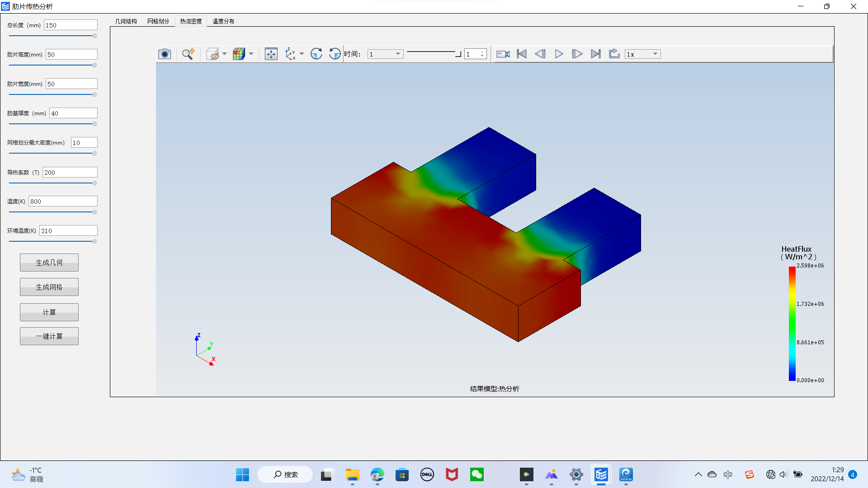
Task: Take a snapshot with the camera icon
Action: tap(165, 54)
